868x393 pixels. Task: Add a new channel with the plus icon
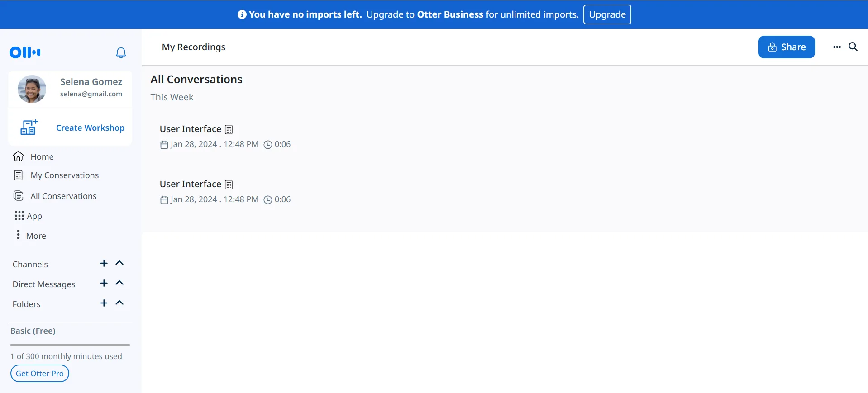104,263
